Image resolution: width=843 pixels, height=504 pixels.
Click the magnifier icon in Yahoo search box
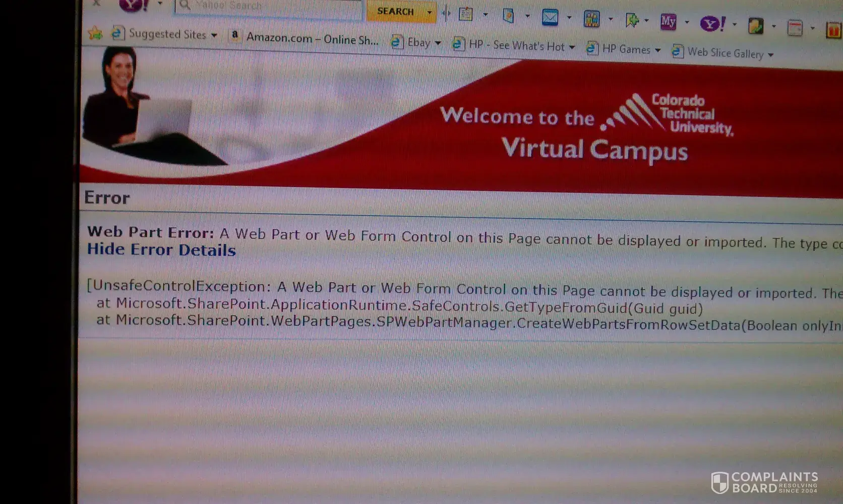coord(185,5)
